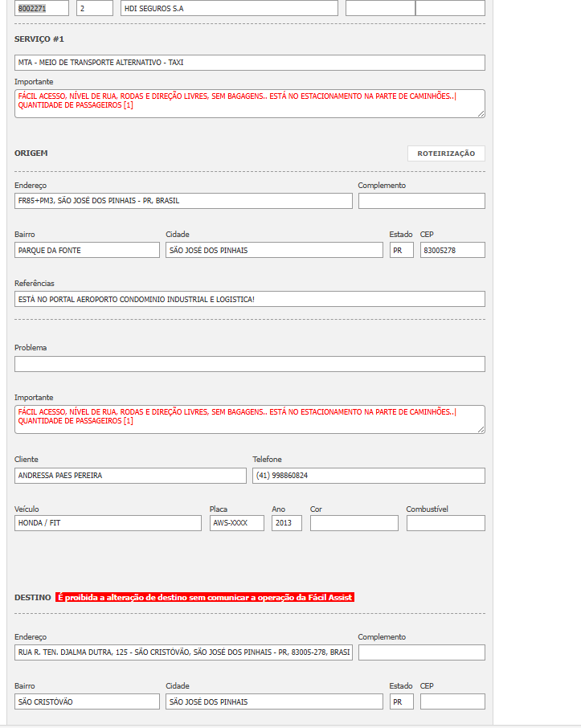Click the empty Cor field
581x728 pixels.
(354, 523)
